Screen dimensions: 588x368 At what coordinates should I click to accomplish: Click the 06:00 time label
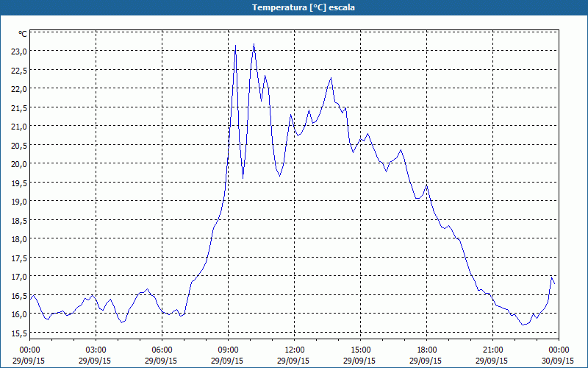162,350
